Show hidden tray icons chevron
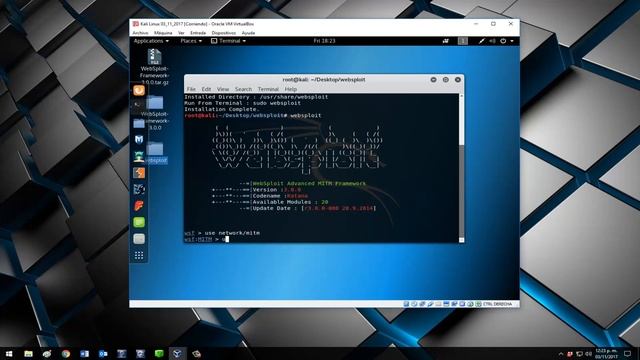640x360 pixels. 560,354
